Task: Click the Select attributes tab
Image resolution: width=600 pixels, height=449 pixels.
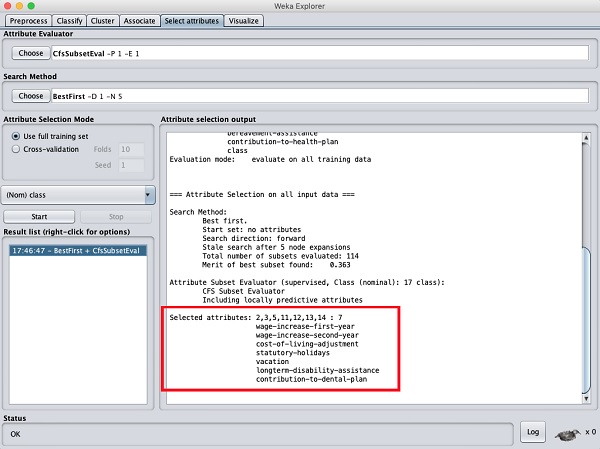Action: (x=189, y=20)
